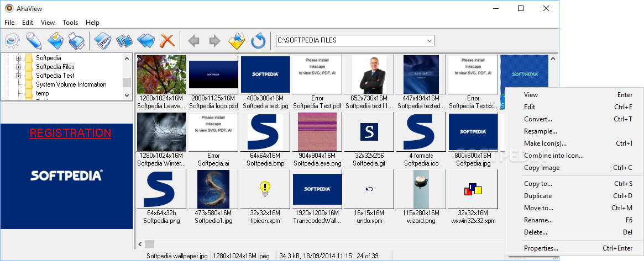Select the Softpedia Winter thumbnail

[x=161, y=132]
